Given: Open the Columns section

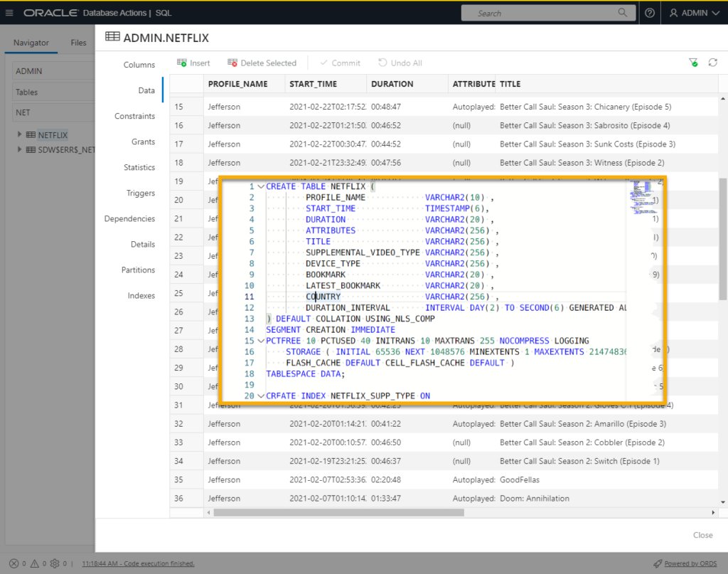Looking at the screenshot, I should coord(139,65).
